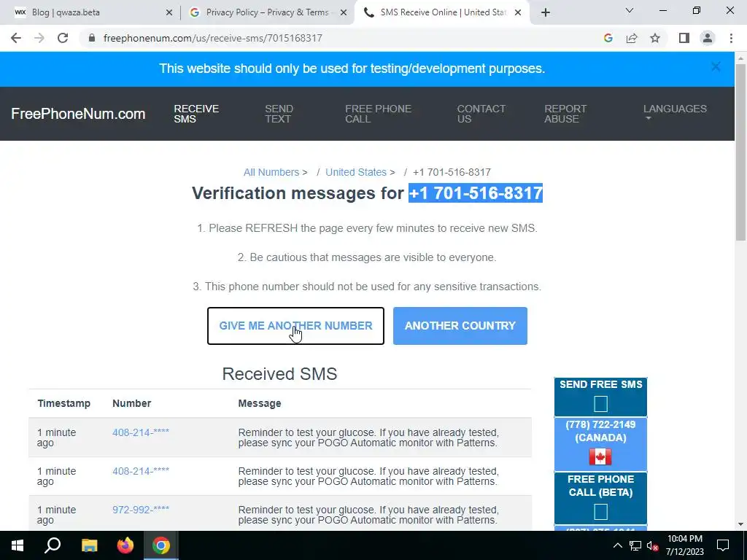Share this page icon
Image resolution: width=747 pixels, height=560 pixels.
point(632,38)
